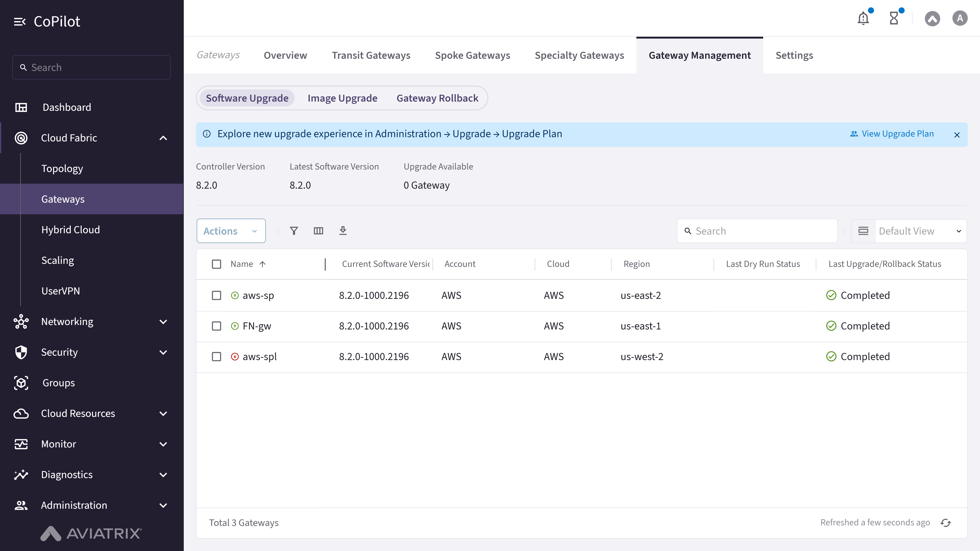Click the Last Dry Run Status header
The image size is (980, 551).
click(763, 264)
